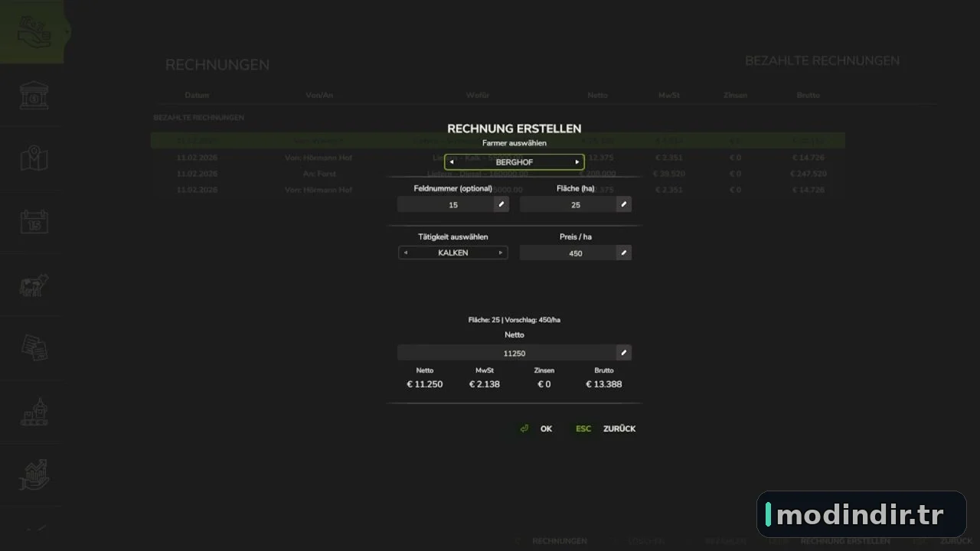Open the cow animals sidebar icon
The width and height of the screenshot is (980, 551).
coord(34,285)
